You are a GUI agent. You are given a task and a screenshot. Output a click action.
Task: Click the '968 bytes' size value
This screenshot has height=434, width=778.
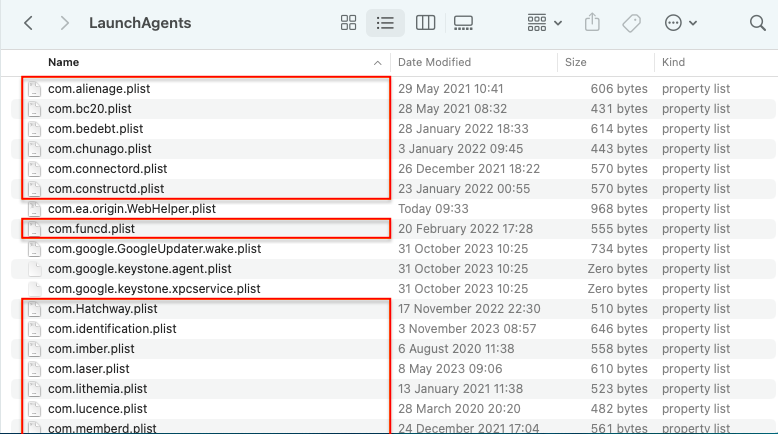(x=619, y=209)
